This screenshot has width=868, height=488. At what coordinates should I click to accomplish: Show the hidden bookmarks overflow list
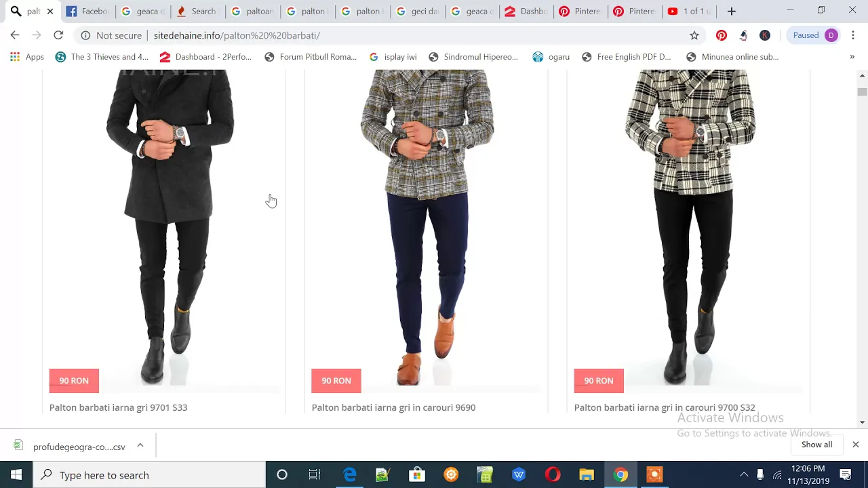tap(852, 57)
